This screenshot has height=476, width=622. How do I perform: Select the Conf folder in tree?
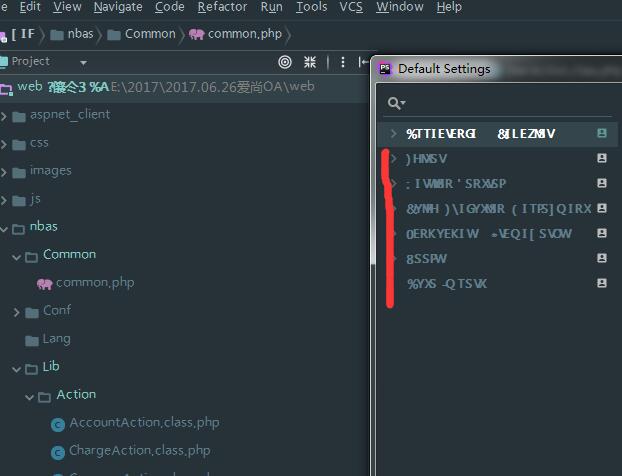pos(57,310)
